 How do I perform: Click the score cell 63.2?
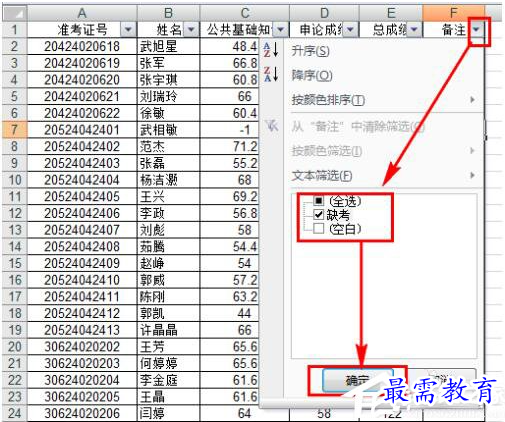pos(230,297)
